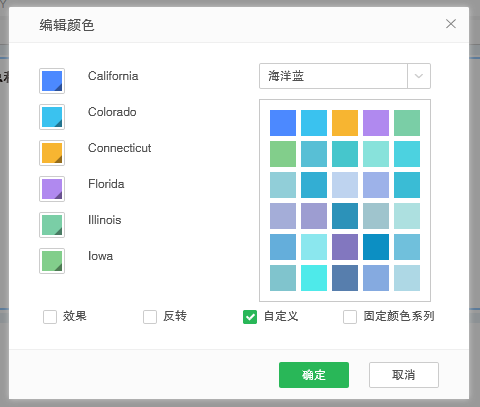Enable the 固定颜色系列 checkbox
The image size is (480, 407).
[x=350, y=317]
